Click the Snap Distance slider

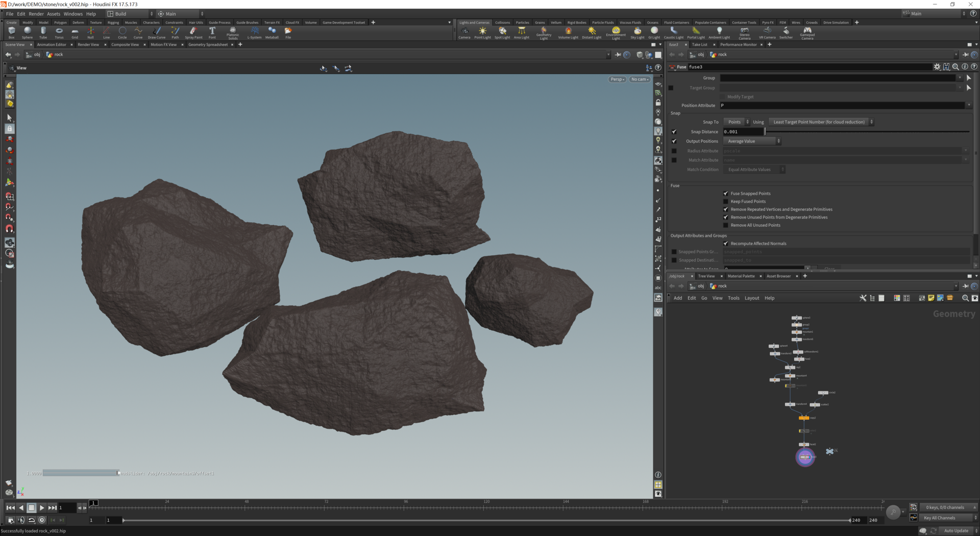pyautogui.click(x=868, y=132)
